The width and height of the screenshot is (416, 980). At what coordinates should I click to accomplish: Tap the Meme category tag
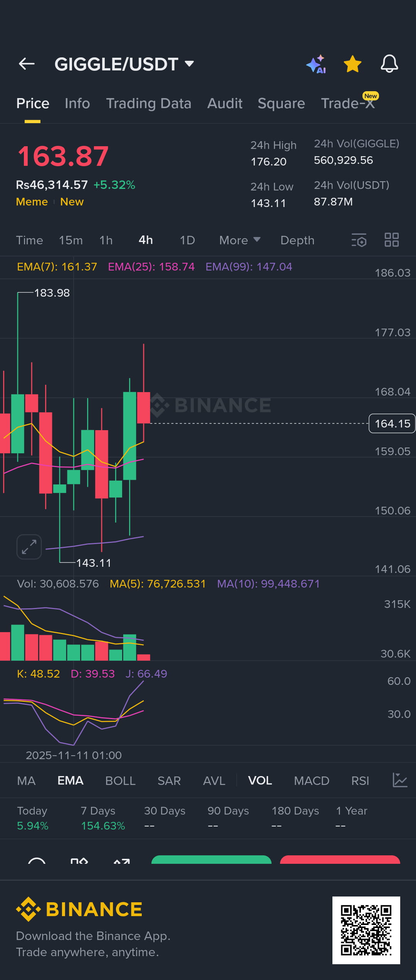[x=32, y=202]
